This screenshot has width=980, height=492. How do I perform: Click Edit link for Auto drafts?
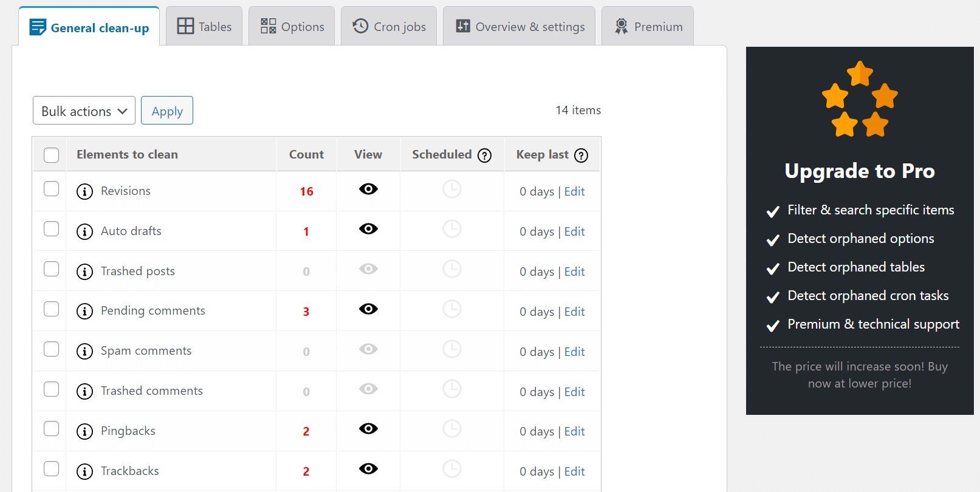pos(574,231)
